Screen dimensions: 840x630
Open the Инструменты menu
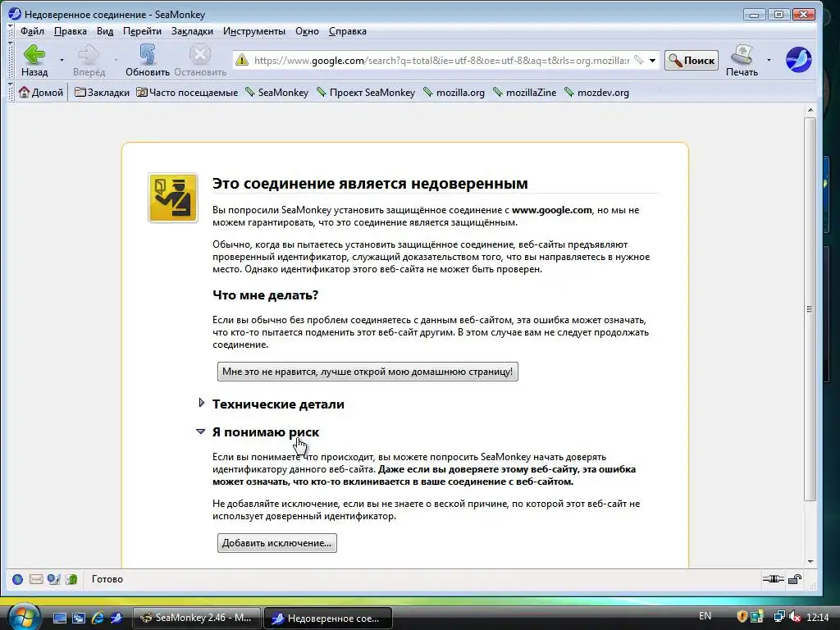tap(254, 31)
